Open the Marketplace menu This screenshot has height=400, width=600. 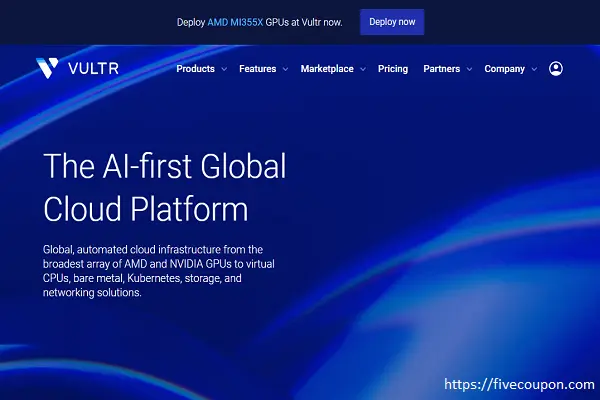(327, 69)
